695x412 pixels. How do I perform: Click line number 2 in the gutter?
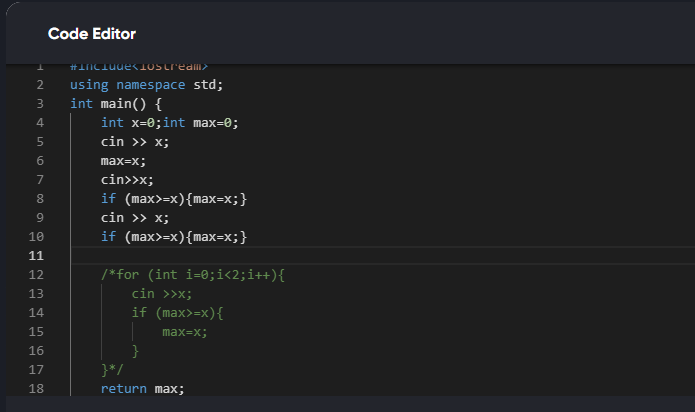[x=39, y=84]
